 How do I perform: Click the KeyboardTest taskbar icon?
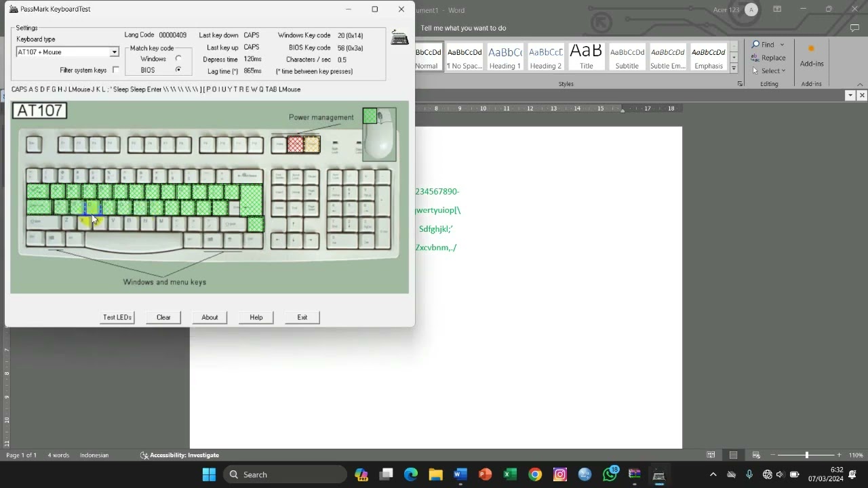pyautogui.click(x=658, y=474)
